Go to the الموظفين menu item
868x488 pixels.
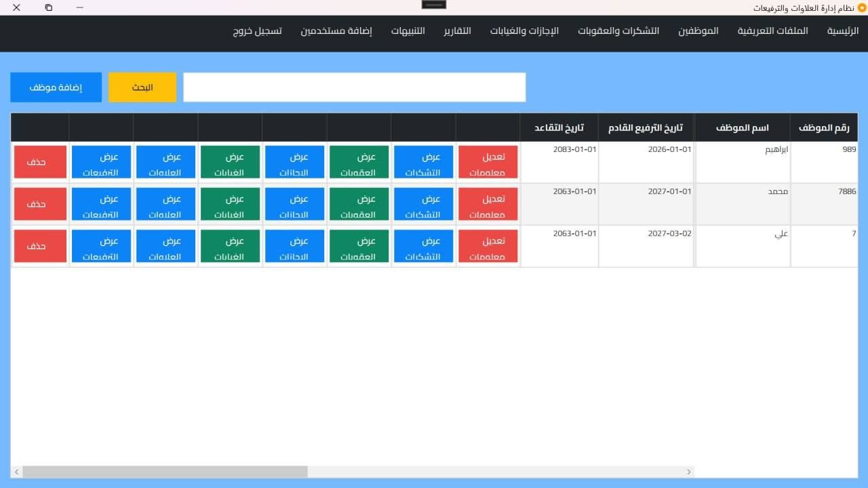(698, 31)
